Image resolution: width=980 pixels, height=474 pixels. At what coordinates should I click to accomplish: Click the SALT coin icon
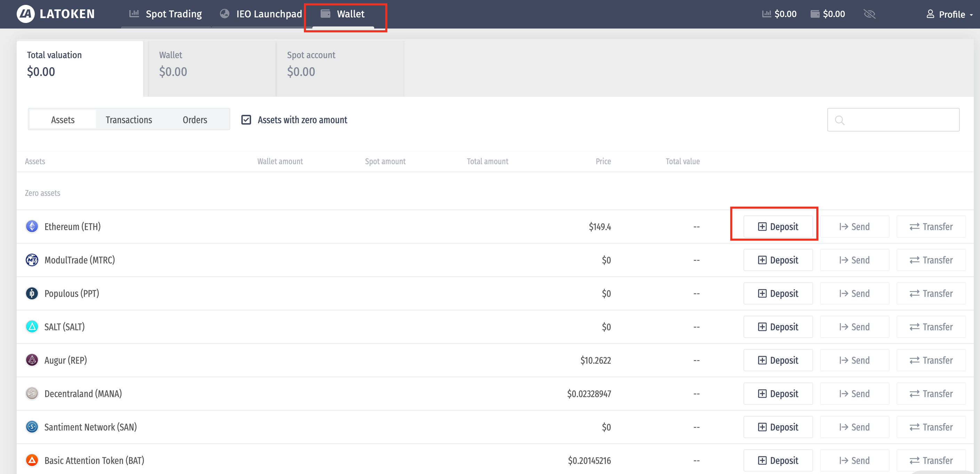[x=32, y=327]
